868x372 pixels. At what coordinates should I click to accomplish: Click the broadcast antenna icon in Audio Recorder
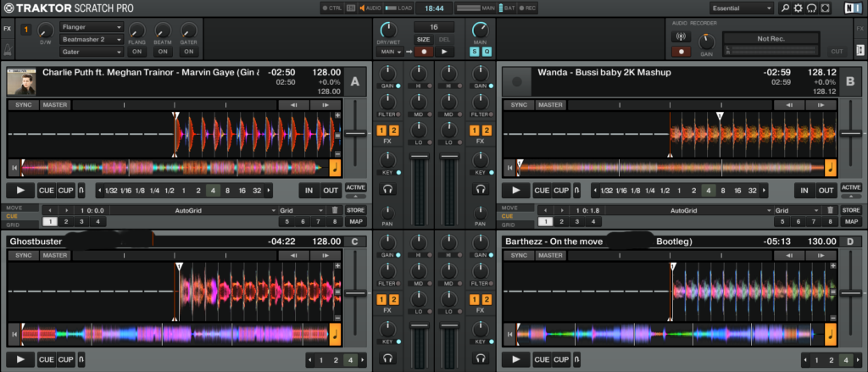pyautogui.click(x=681, y=37)
